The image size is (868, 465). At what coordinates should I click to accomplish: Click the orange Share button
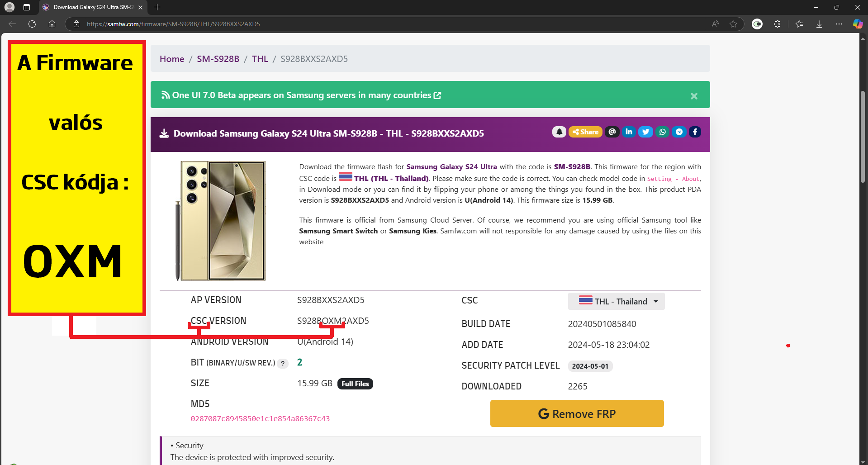coord(585,132)
